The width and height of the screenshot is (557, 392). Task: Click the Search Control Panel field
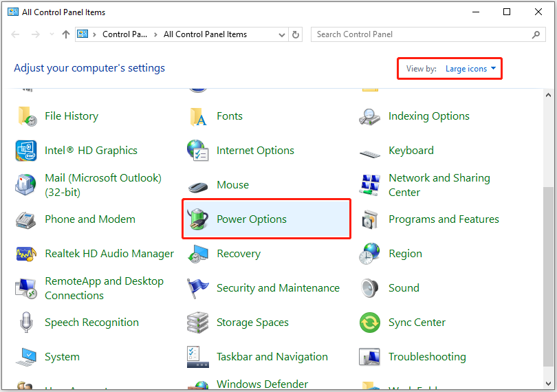(428, 34)
